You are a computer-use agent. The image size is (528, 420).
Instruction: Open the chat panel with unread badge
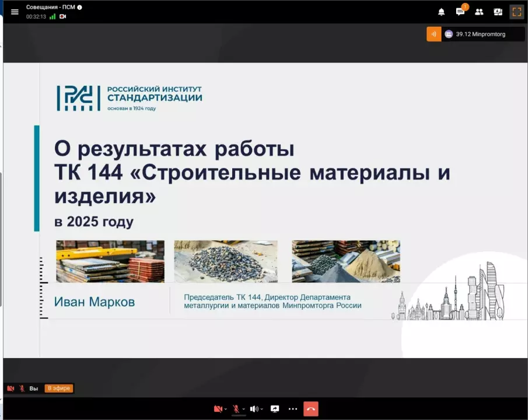pyautogui.click(x=460, y=12)
